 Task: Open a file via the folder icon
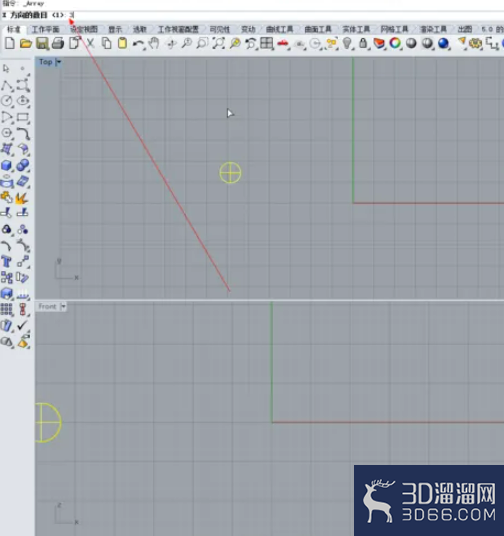click(26, 43)
